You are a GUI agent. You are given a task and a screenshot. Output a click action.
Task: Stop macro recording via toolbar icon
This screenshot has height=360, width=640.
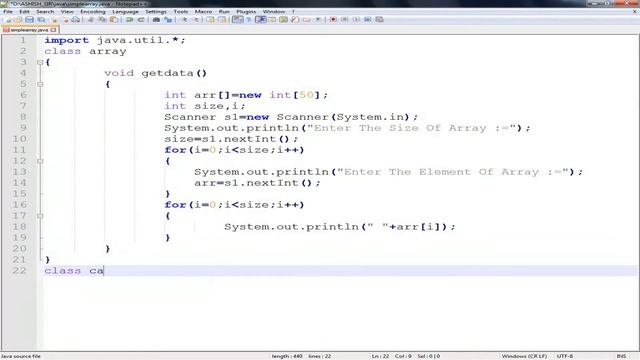point(345,20)
